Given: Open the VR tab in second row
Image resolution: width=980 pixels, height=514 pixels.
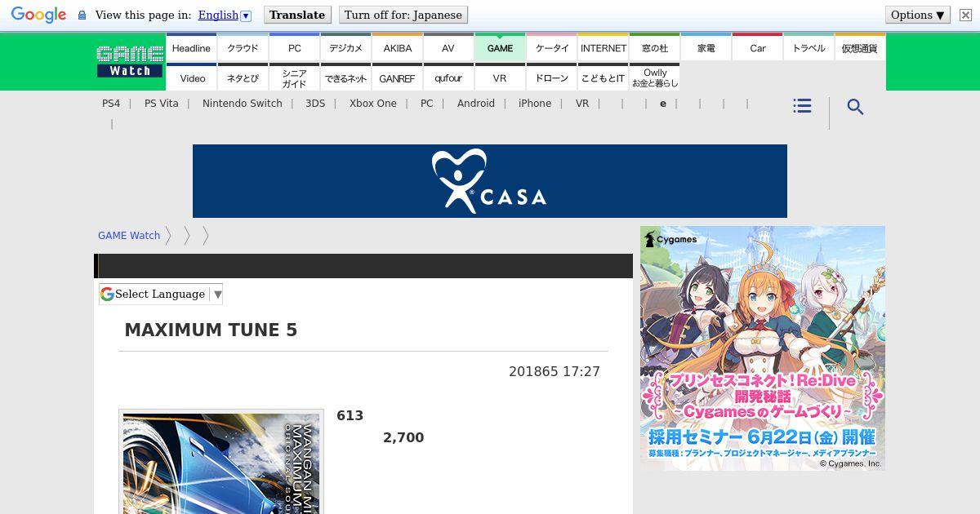Looking at the screenshot, I should pyautogui.click(x=500, y=78).
